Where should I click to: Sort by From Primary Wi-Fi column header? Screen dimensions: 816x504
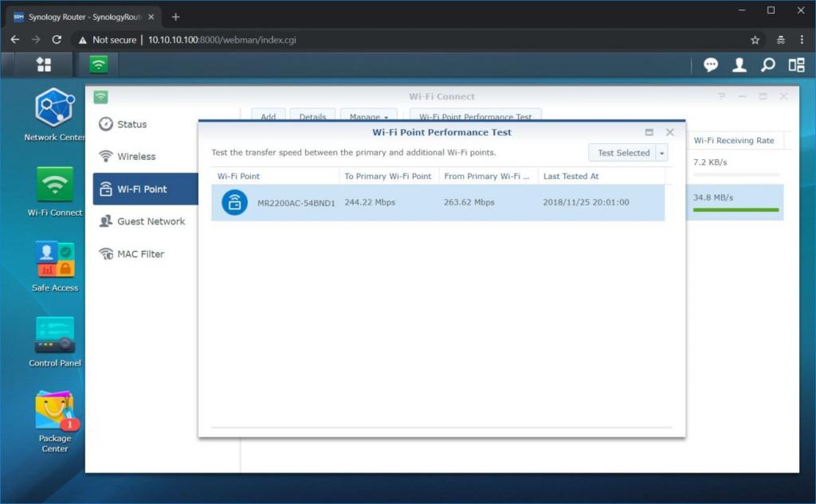[488, 176]
